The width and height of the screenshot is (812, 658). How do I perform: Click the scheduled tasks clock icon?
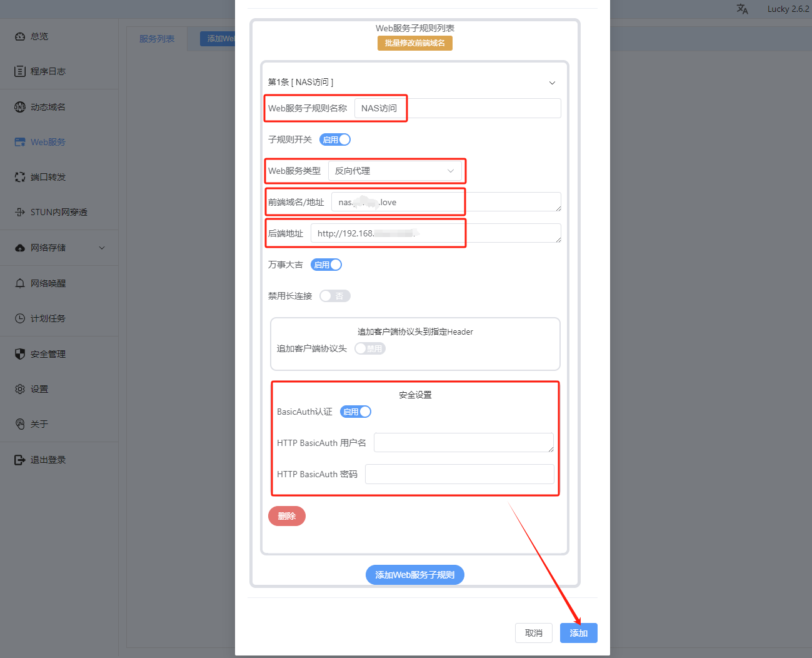coord(20,318)
